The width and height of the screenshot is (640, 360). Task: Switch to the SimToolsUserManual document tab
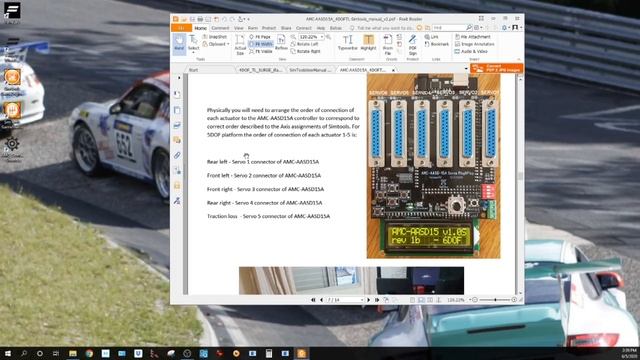(310, 70)
